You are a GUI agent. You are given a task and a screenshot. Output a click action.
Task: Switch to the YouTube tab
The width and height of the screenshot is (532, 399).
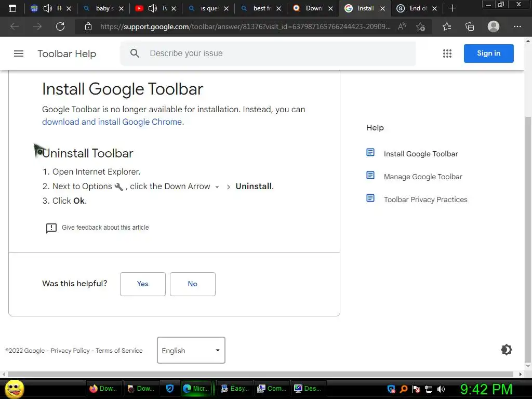tap(156, 8)
